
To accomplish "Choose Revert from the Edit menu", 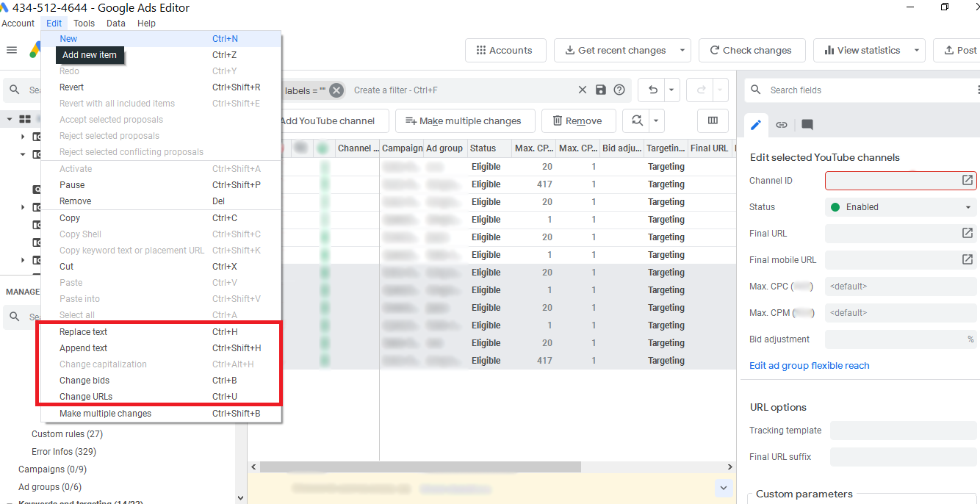I will [x=161, y=87].
